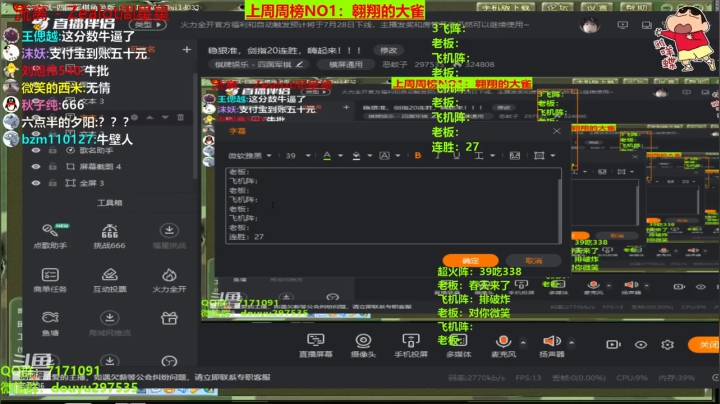Expand speaker options arrow

[571, 342]
